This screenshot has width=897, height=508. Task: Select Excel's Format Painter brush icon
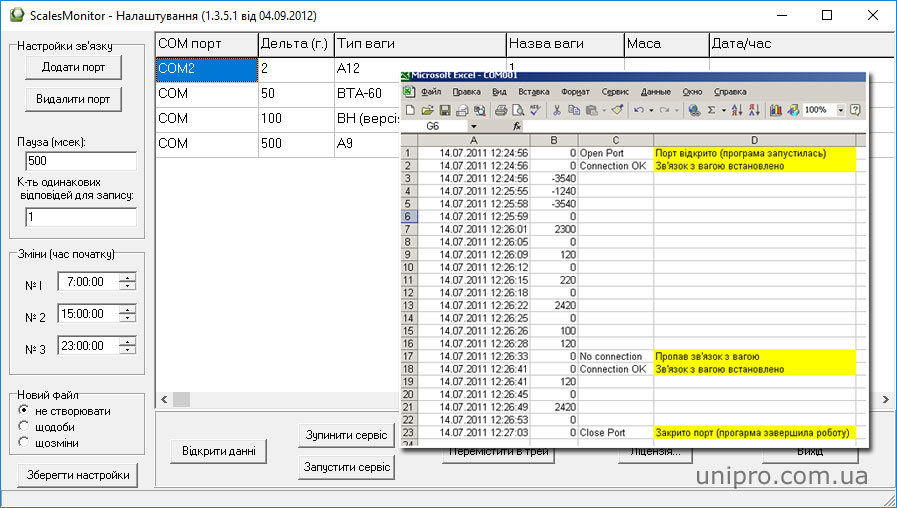(x=617, y=109)
